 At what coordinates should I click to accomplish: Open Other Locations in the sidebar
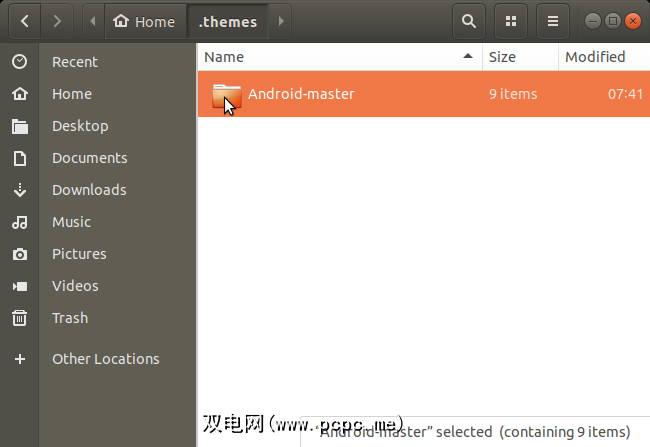point(106,359)
